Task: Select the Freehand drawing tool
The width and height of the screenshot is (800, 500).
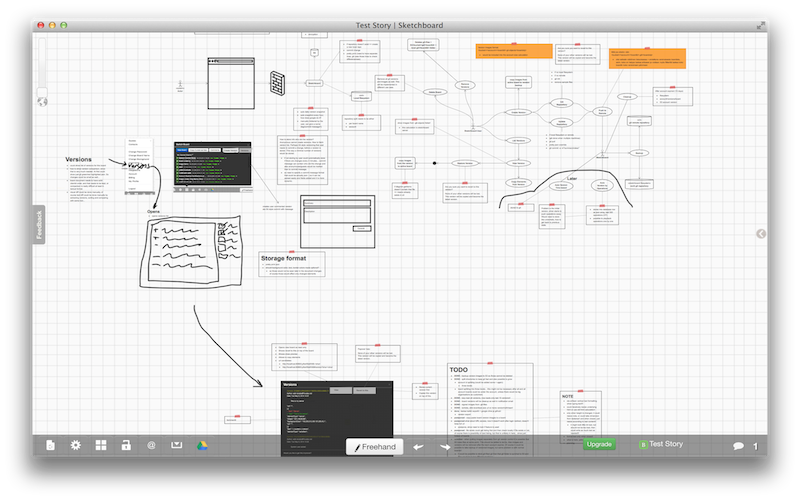Action: coord(375,446)
